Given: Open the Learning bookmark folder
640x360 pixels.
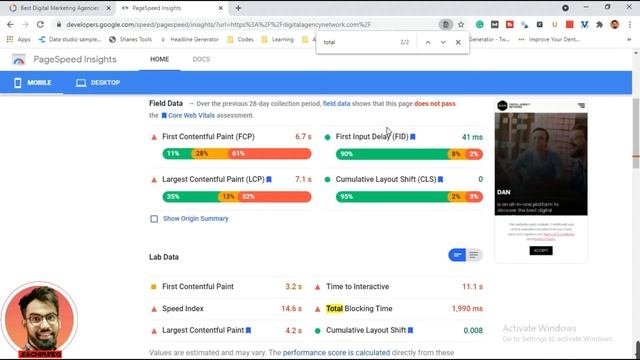Looking at the screenshot, I should (278, 40).
